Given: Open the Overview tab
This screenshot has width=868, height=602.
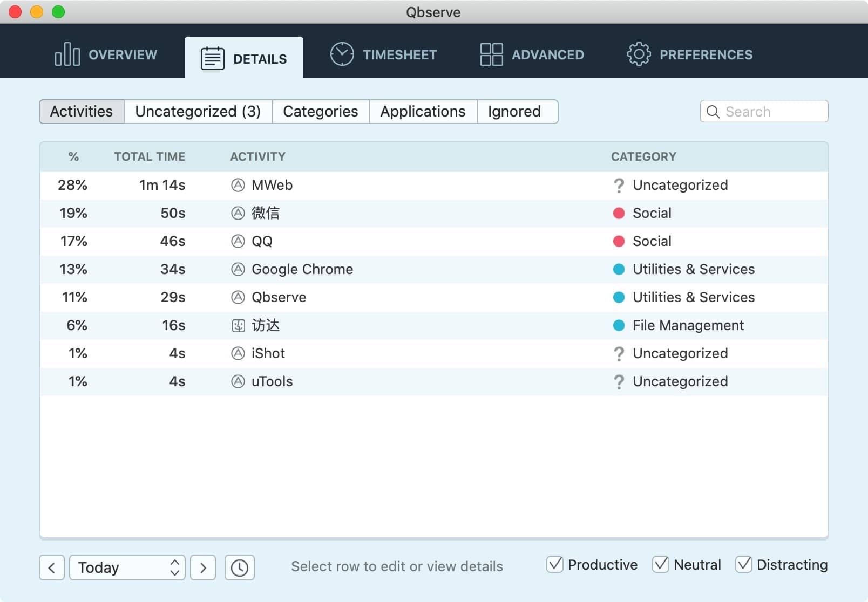Looking at the screenshot, I should pyautogui.click(x=106, y=54).
